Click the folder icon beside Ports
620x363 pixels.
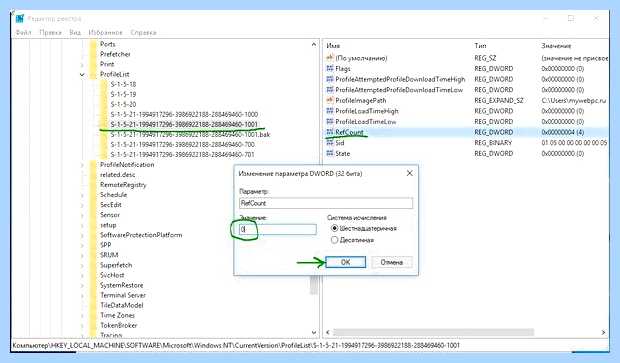pyautogui.click(x=93, y=44)
